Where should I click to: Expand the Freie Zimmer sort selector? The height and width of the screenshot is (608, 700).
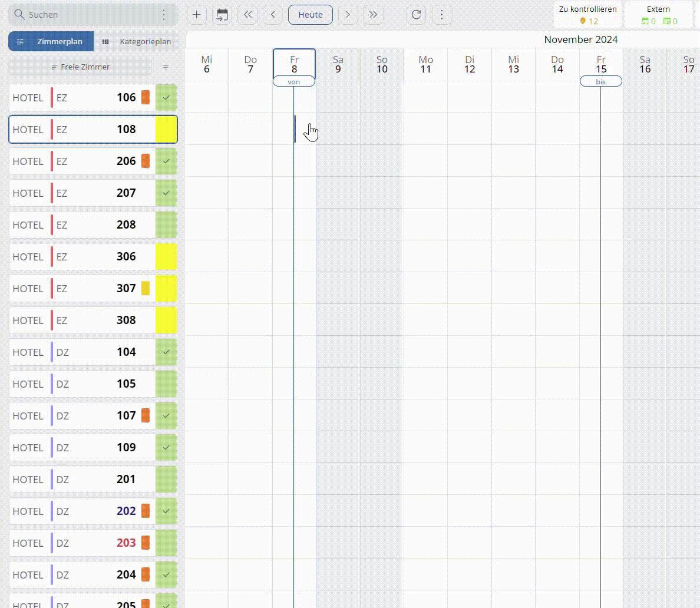80,67
